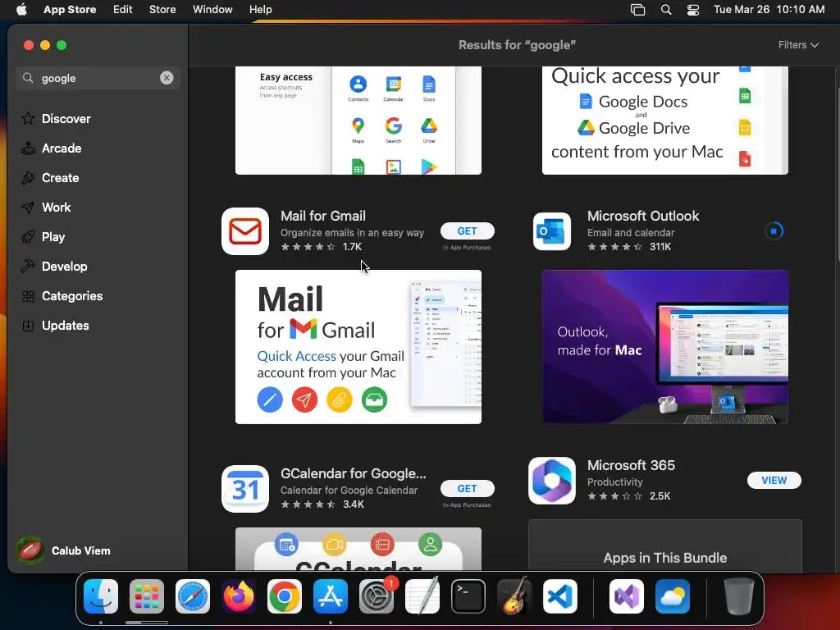Image resolution: width=840 pixels, height=630 pixels.
Task: Open Mail for Gmail app icon
Action: click(x=245, y=231)
